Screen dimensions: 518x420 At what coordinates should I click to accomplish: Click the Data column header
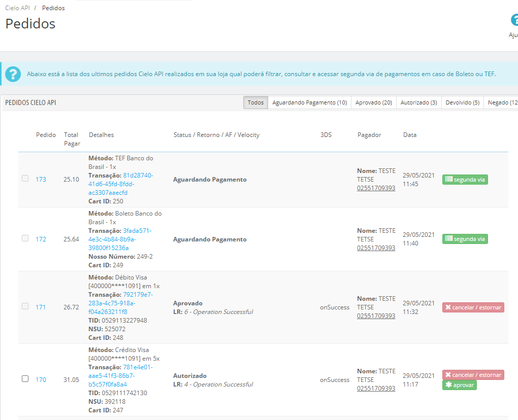click(410, 135)
